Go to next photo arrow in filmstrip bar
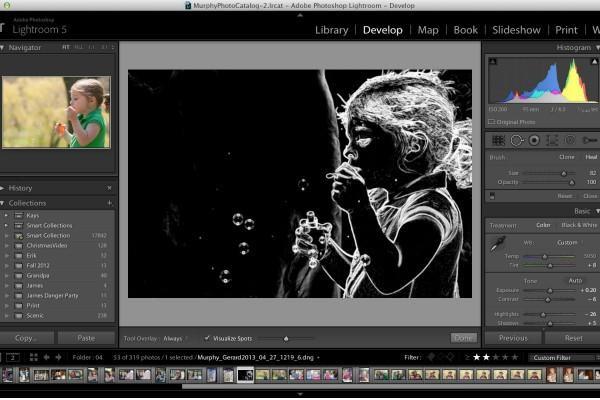This screenshot has height=400, width=600. click(x=59, y=358)
